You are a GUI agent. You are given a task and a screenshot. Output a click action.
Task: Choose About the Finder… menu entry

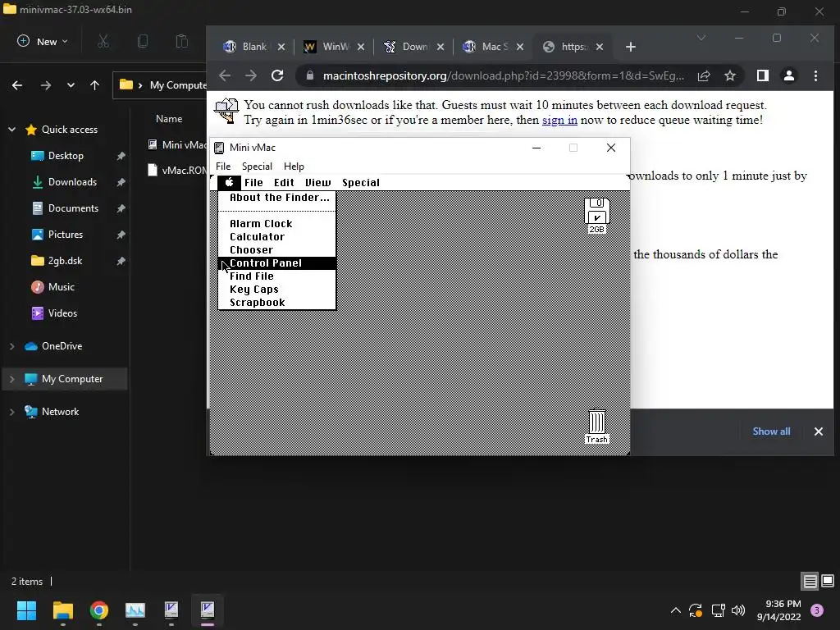277,198
